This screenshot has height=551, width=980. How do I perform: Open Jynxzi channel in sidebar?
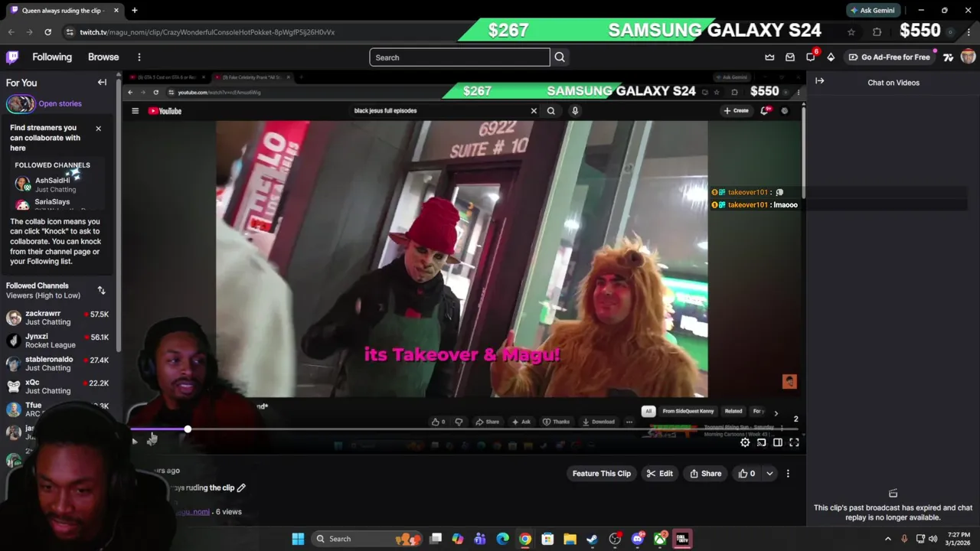tap(58, 341)
